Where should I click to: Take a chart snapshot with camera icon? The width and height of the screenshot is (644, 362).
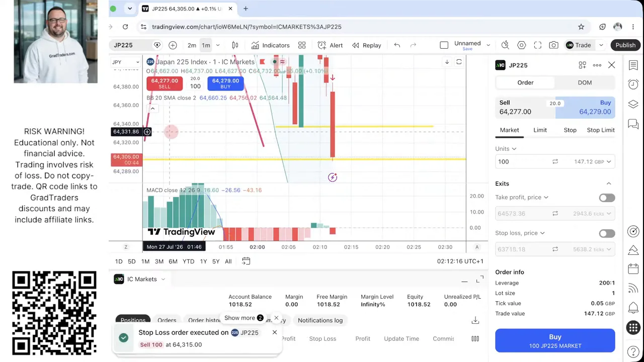pos(553,45)
